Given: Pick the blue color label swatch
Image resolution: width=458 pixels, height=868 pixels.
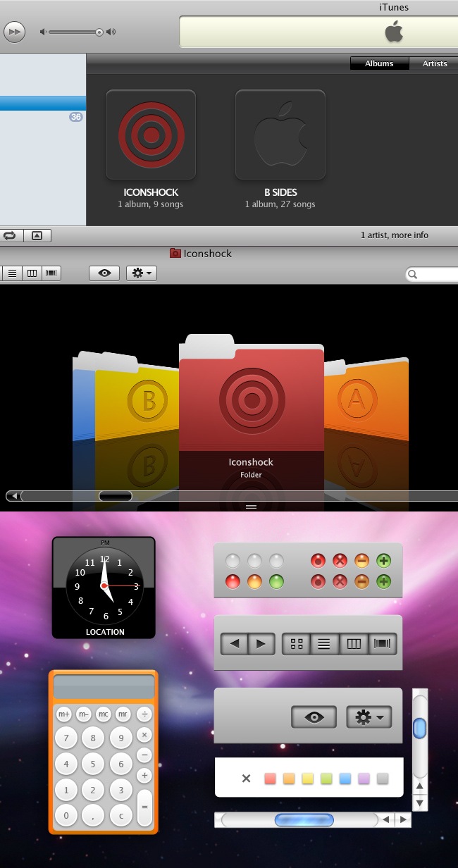Looking at the screenshot, I should [x=345, y=779].
